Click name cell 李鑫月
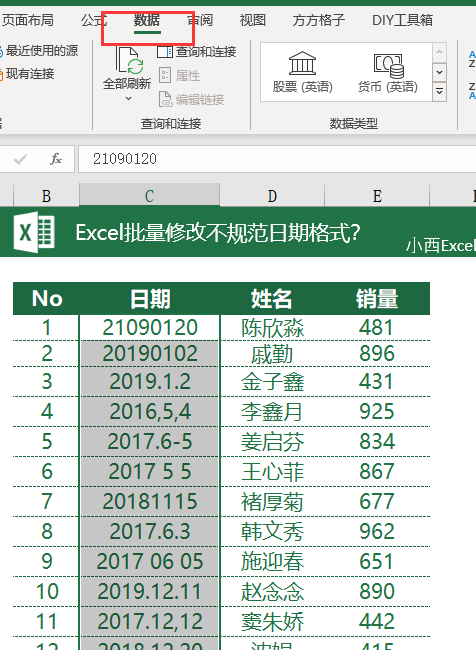Screen dimensions: 476x650 tap(272, 412)
